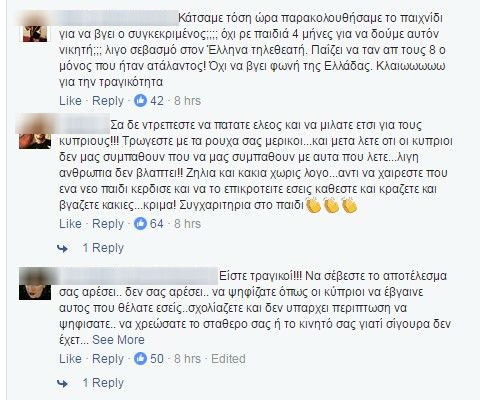480x400 pixels.
Task: Click the reply arrow icon under third comment
Action: tap(62, 383)
